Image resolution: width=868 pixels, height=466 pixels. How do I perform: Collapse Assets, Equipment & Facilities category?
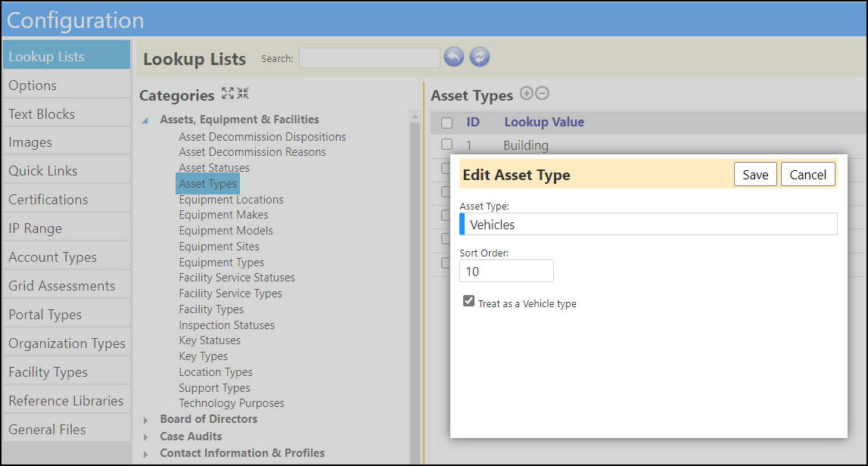pyautogui.click(x=145, y=120)
